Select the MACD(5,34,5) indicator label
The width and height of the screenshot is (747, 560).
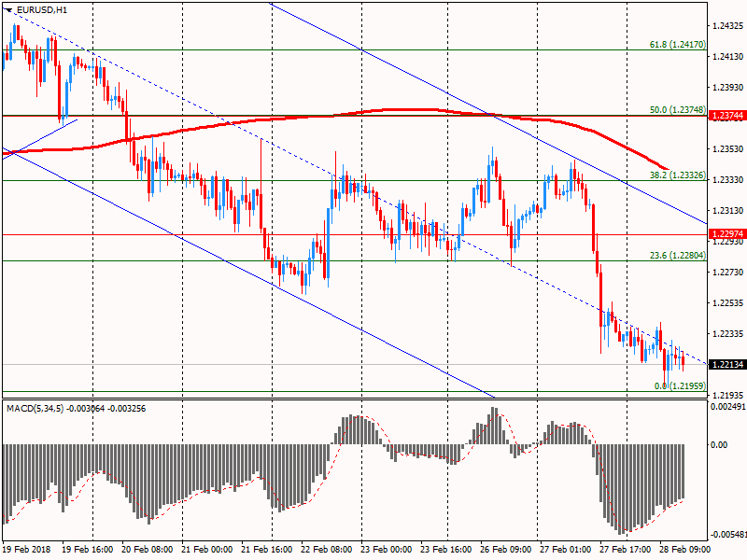pyautogui.click(x=35, y=409)
